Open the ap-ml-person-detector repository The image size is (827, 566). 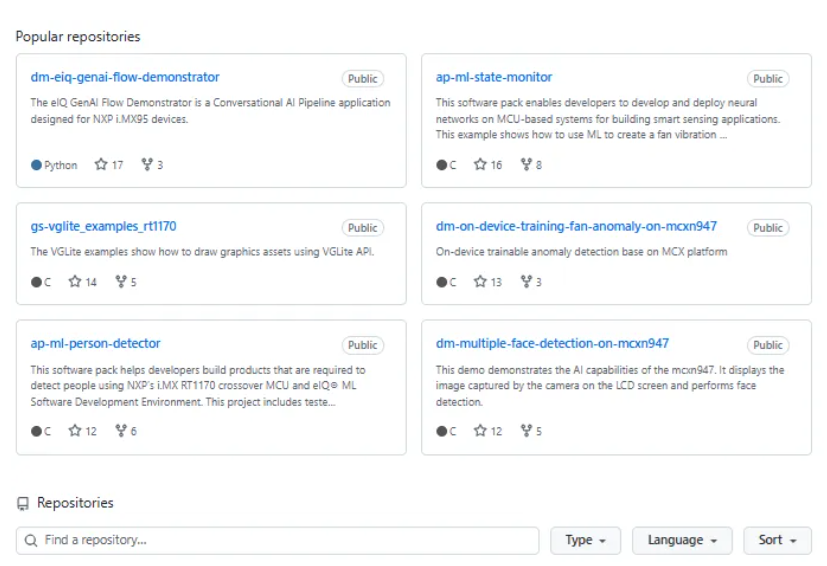point(95,344)
